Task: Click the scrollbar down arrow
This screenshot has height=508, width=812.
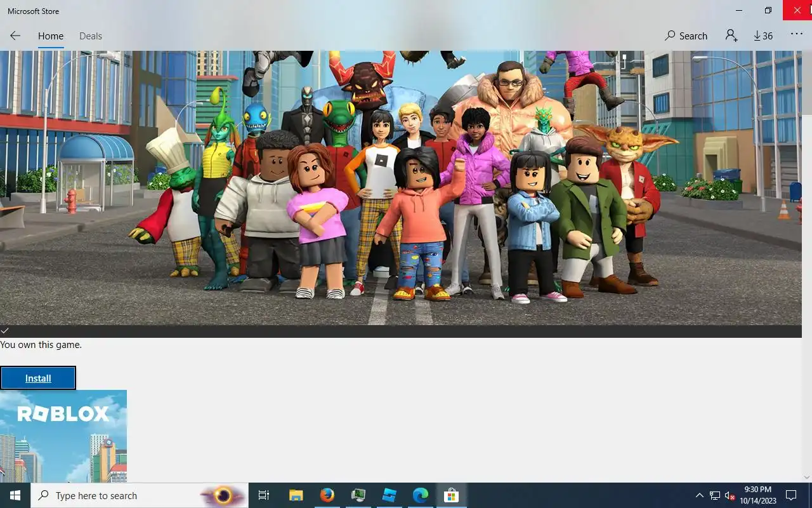Action: pos(807,477)
